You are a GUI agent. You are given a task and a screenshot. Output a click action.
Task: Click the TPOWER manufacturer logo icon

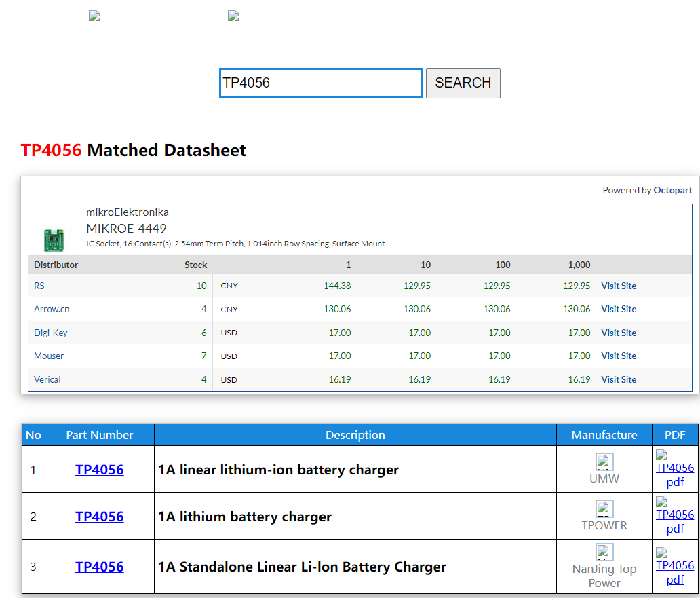(x=604, y=508)
